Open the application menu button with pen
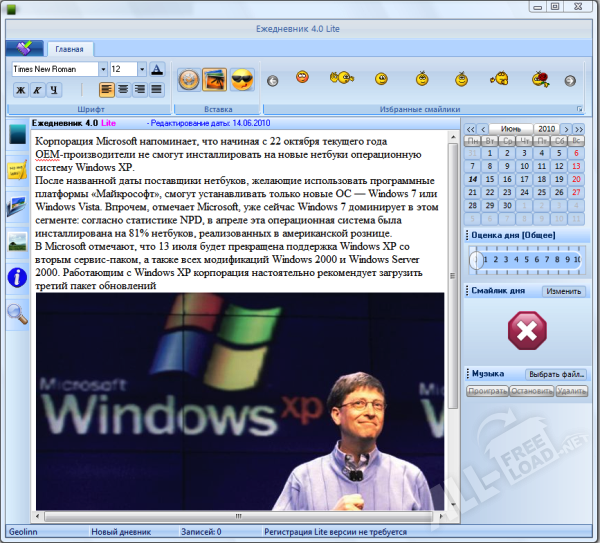Screen dimensions: 600x543 click(x=24, y=47)
